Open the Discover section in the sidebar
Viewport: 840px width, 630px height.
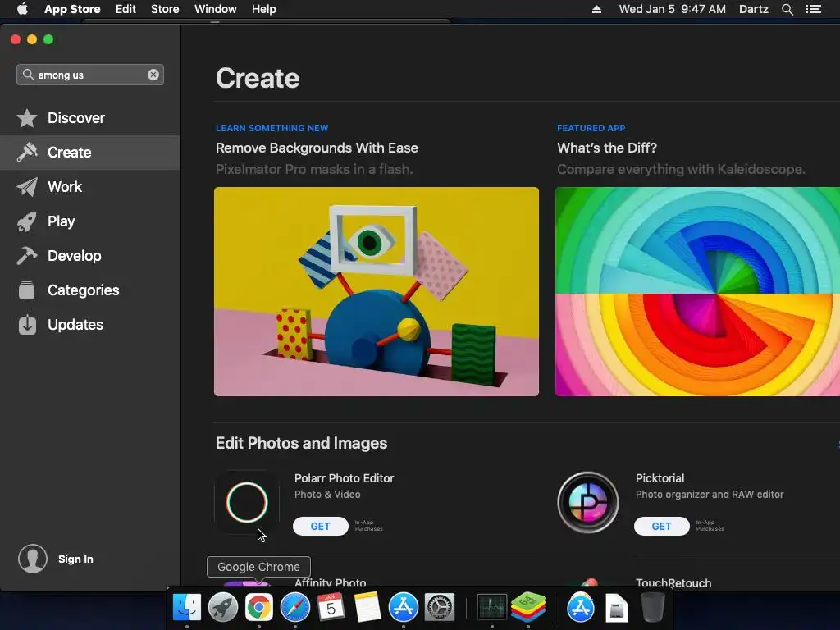pos(90,118)
